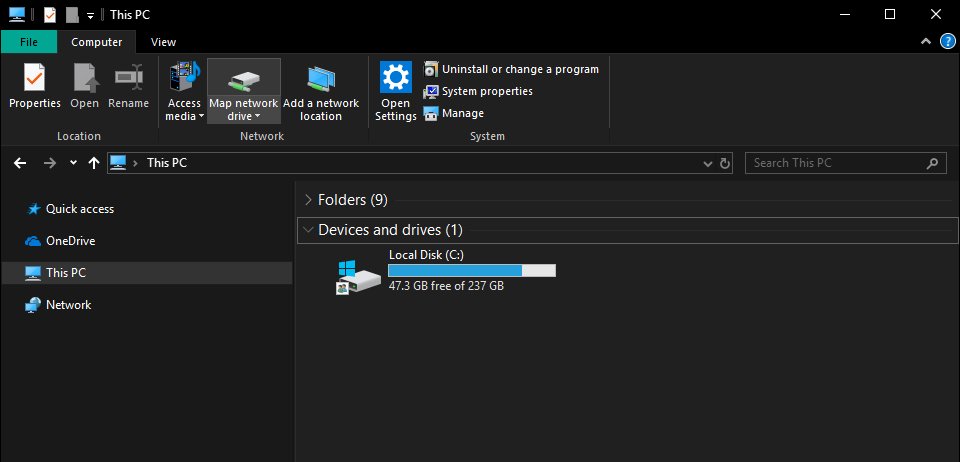The width and height of the screenshot is (960, 462).
Task: Click quick access toolbar New folder icon
Action: coord(72,14)
